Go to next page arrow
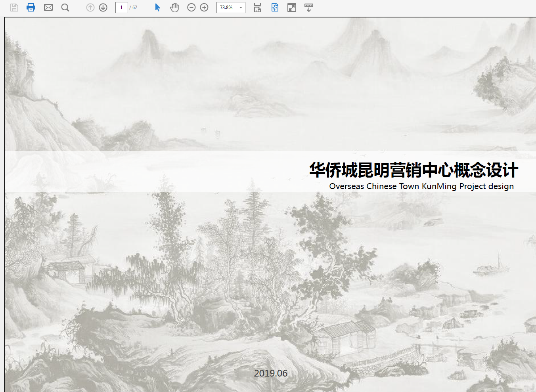 pos(103,8)
